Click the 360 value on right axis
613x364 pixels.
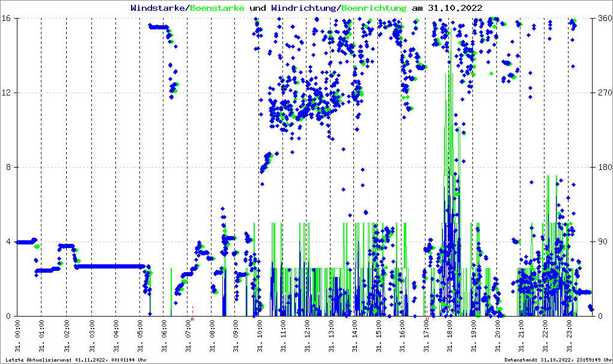pos(603,19)
